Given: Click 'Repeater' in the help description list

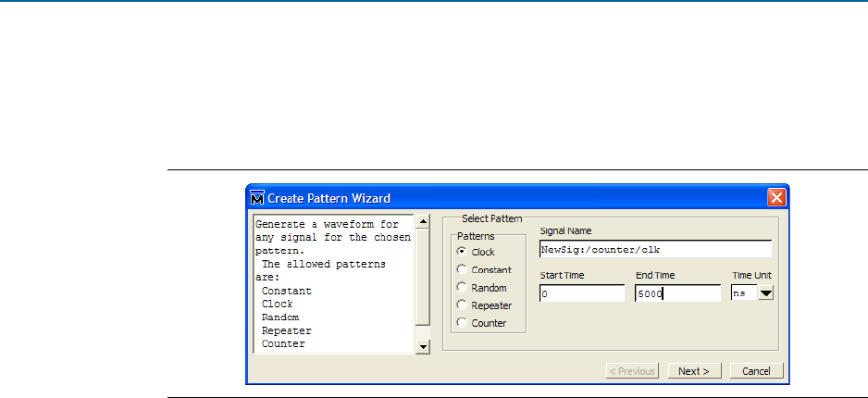Looking at the screenshot, I should click(x=286, y=330).
